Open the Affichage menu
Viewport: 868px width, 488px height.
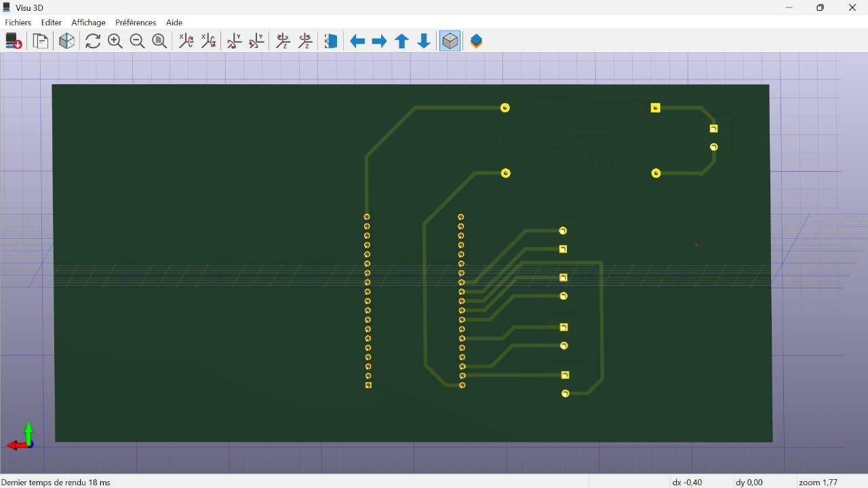click(x=88, y=22)
